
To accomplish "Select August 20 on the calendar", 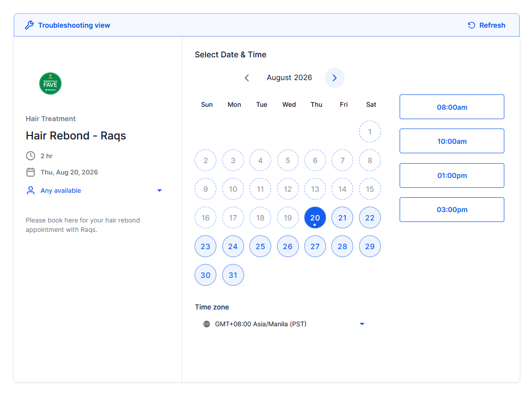I will tap(315, 218).
